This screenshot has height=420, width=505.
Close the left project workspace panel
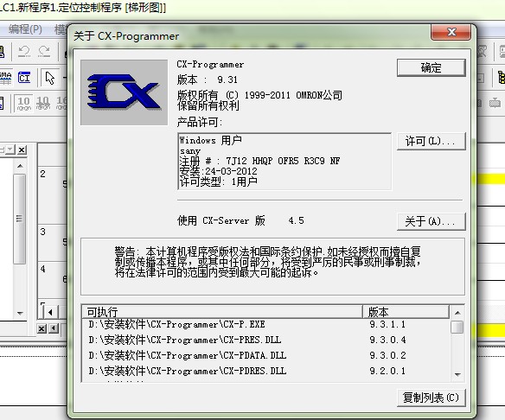[x=22, y=150]
